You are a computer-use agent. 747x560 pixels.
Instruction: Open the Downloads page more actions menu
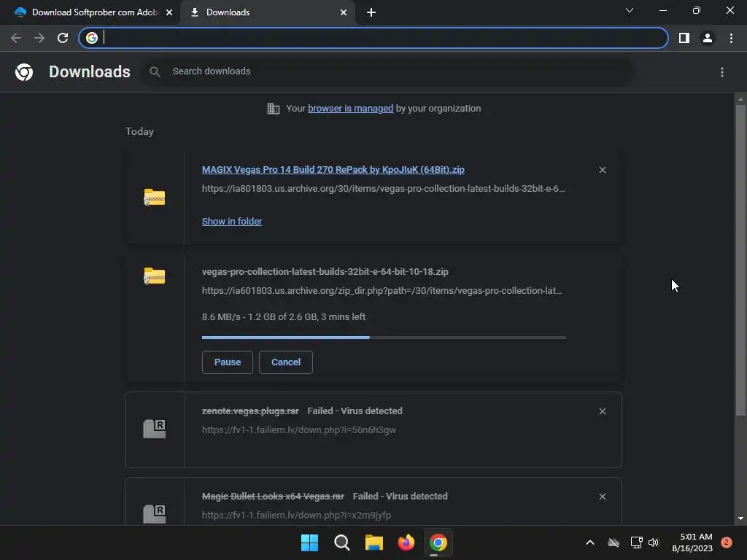pyautogui.click(x=722, y=72)
